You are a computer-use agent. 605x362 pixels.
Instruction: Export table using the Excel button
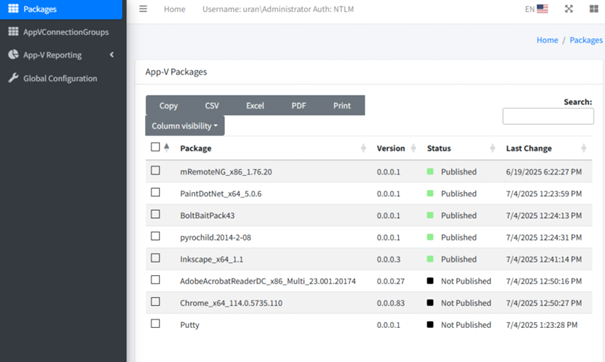pyautogui.click(x=255, y=105)
